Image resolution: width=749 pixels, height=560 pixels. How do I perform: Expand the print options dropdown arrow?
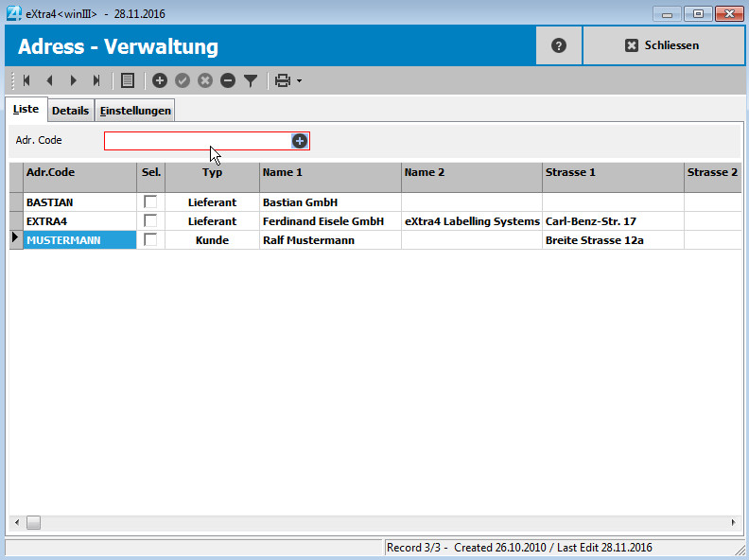[300, 81]
